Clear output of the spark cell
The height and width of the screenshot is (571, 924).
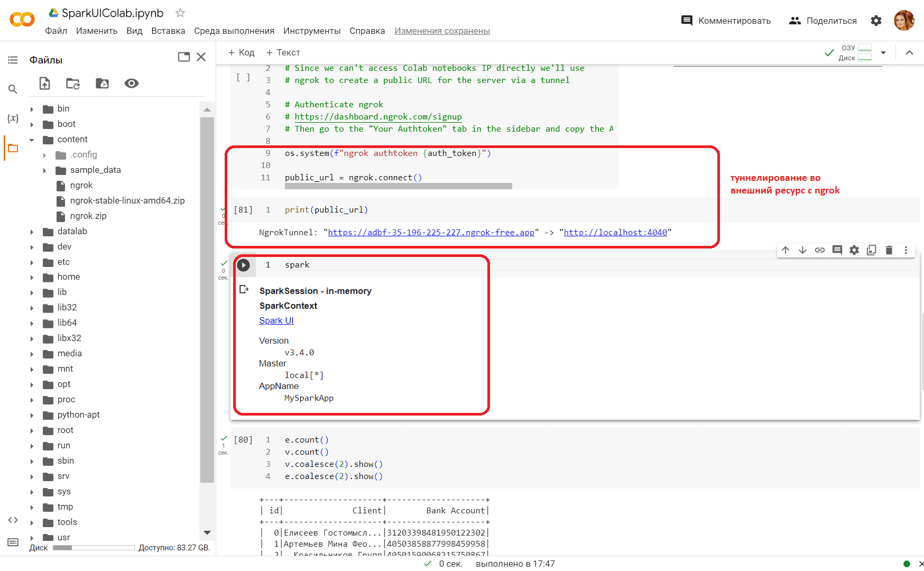(244, 290)
